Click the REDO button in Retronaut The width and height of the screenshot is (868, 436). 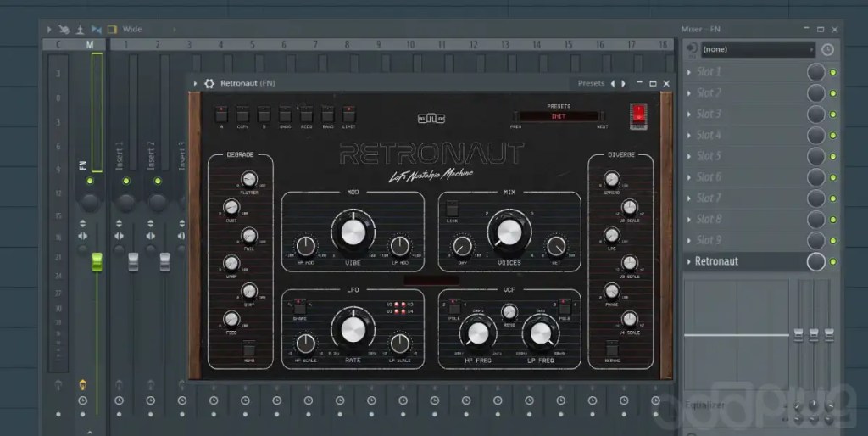point(306,115)
